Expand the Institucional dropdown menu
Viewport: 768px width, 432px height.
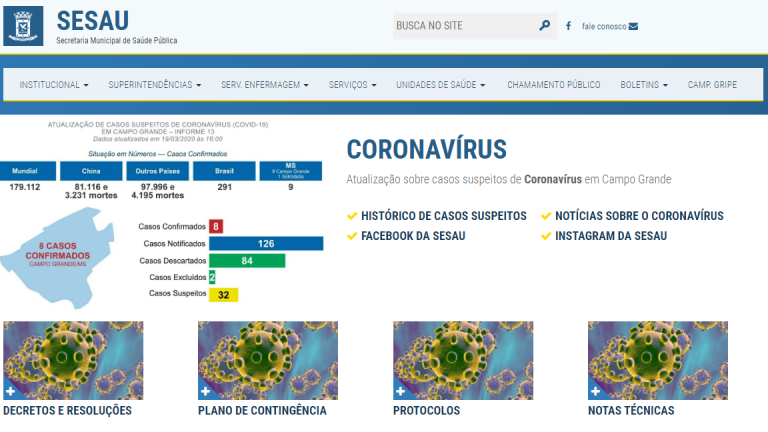(x=53, y=85)
